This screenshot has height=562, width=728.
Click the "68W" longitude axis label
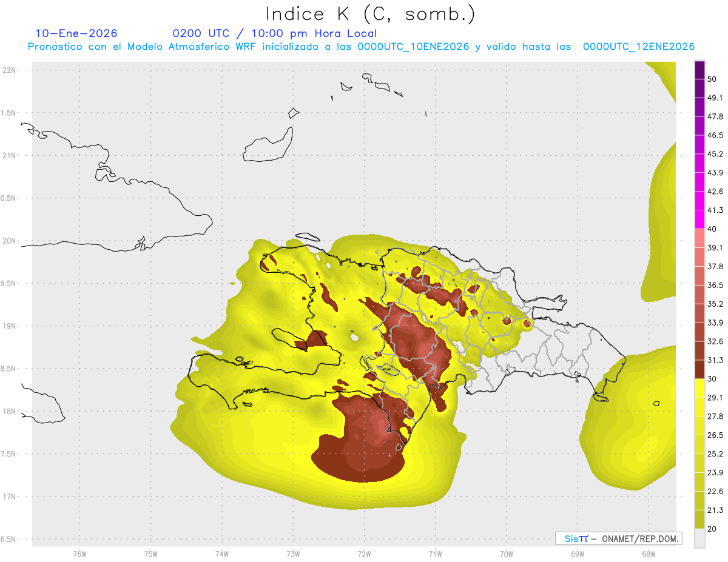tap(649, 554)
